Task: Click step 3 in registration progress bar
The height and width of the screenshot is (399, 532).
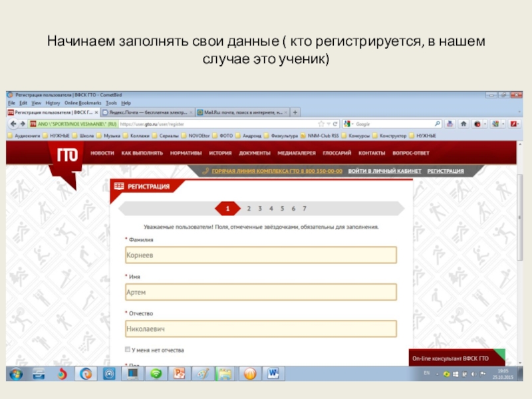Action: (260, 208)
